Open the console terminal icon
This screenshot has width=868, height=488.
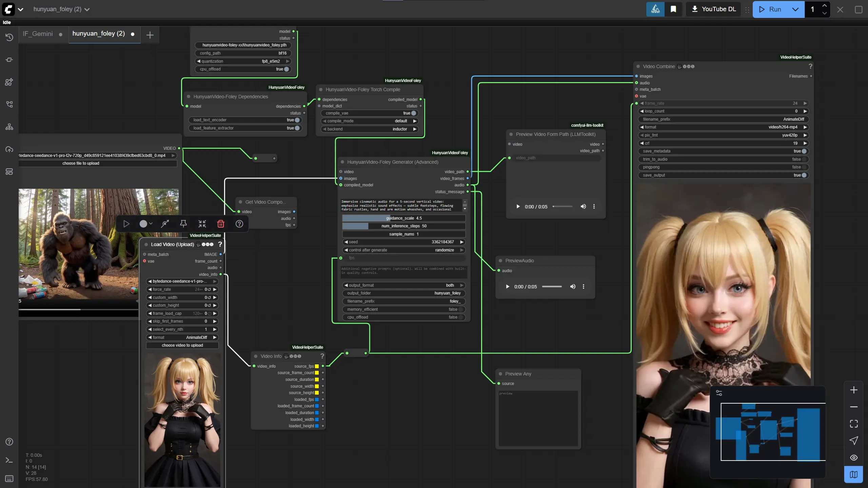(9, 460)
